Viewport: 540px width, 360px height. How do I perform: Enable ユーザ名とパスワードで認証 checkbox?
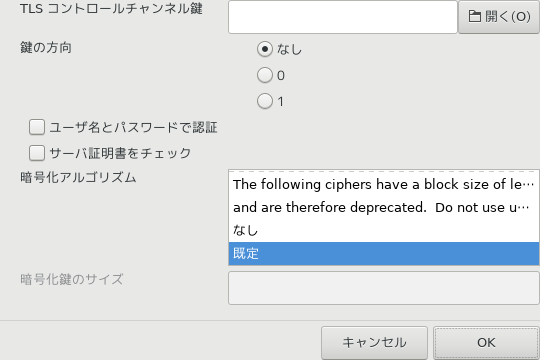pos(37,127)
